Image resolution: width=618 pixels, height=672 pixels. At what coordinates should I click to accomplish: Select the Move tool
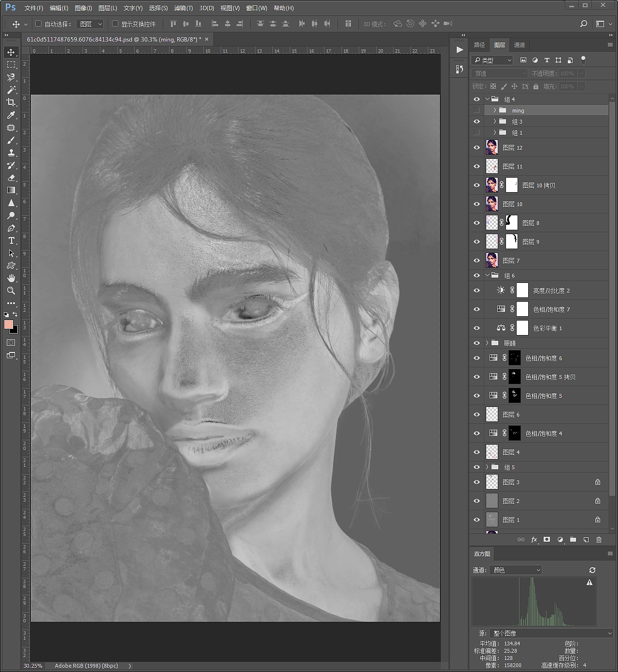[11, 52]
